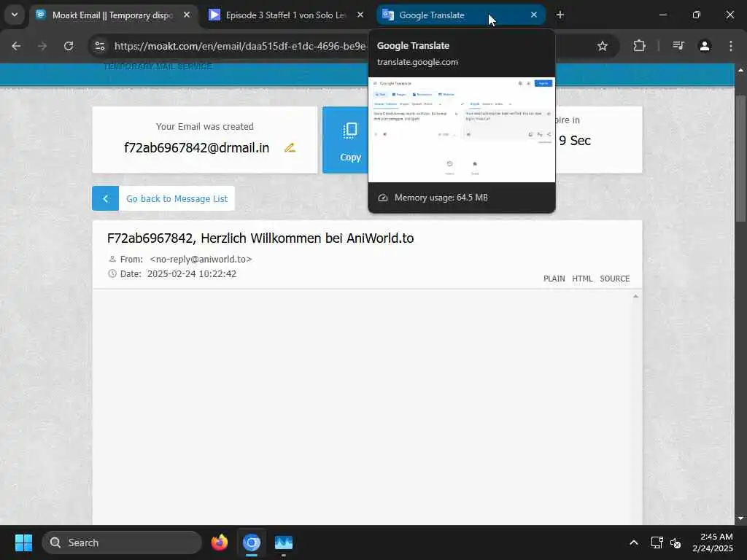Show hidden system tray icons
The image size is (747, 560).
(634, 542)
